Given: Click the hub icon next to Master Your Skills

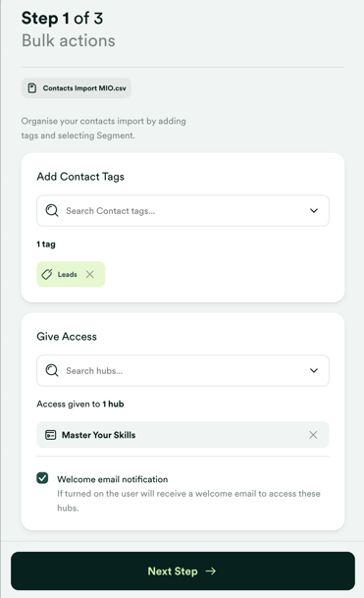Looking at the screenshot, I should click(51, 435).
